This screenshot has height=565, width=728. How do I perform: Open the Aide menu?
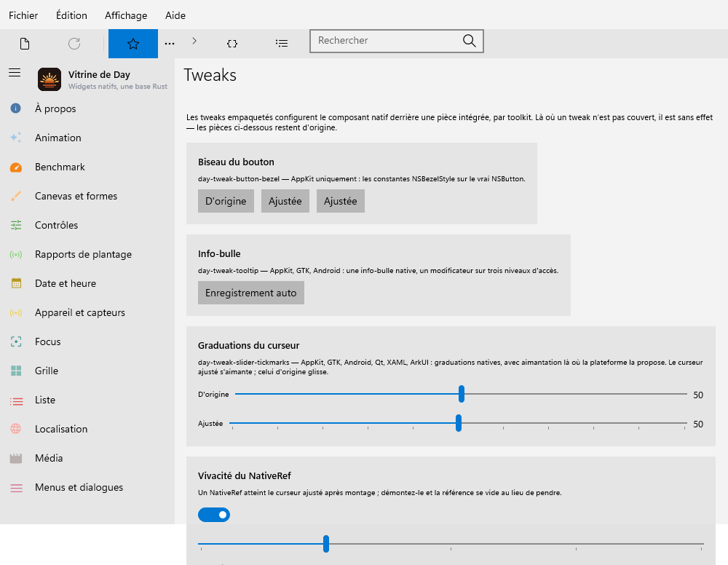click(175, 15)
